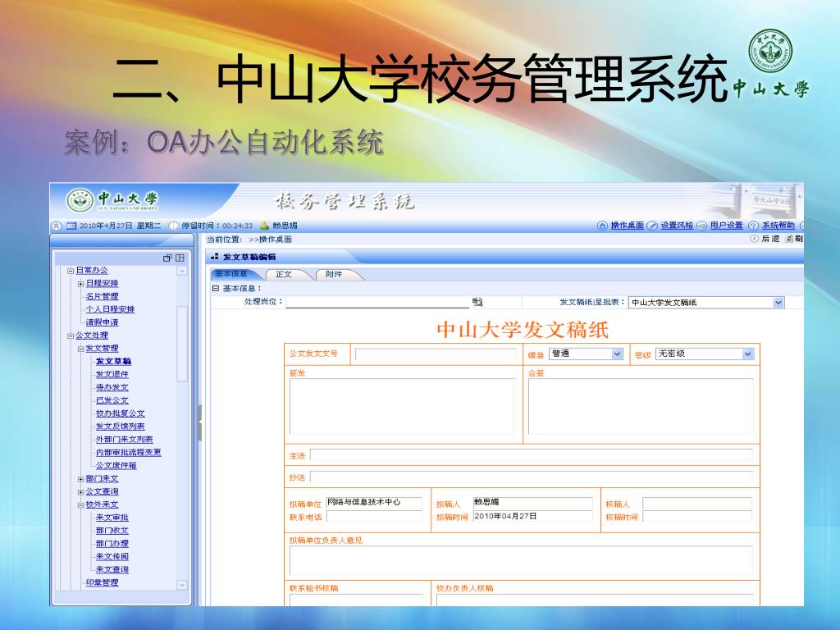
Task: Select 外部门来文列表 in the sidebar tree
Action: click(125, 440)
